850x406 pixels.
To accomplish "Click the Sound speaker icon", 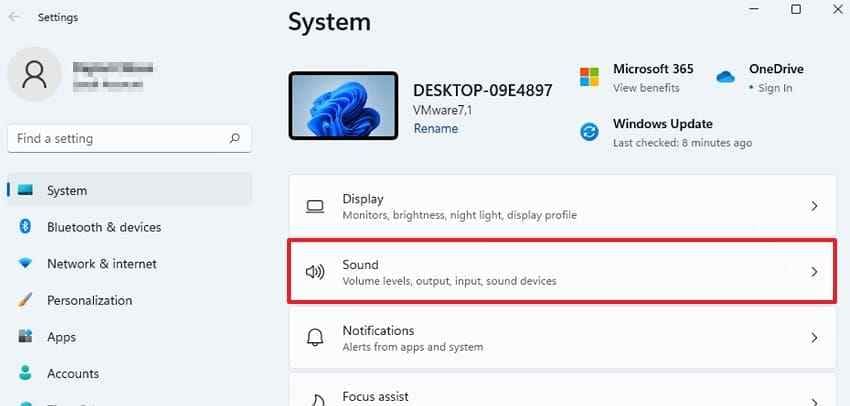I will click(315, 272).
